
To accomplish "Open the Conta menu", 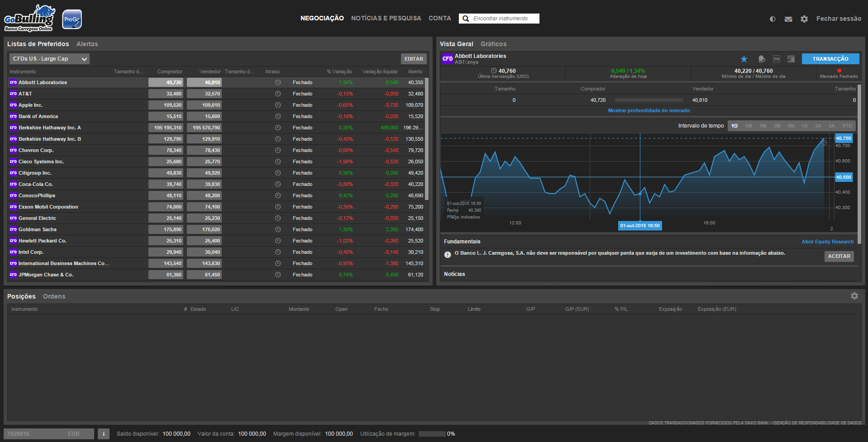I will [x=440, y=19].
